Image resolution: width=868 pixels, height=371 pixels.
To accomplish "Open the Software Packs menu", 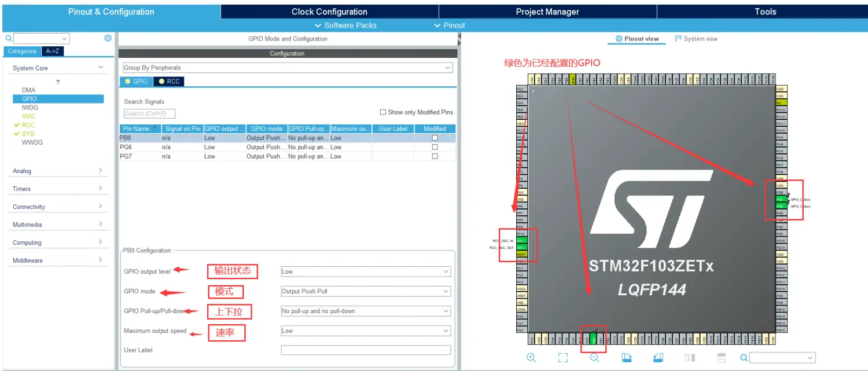I will point(345,25).
